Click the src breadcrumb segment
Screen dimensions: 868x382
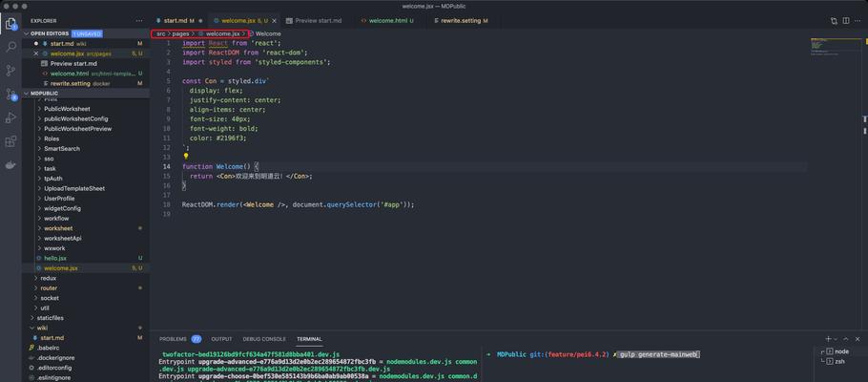[x=161, y=33]
